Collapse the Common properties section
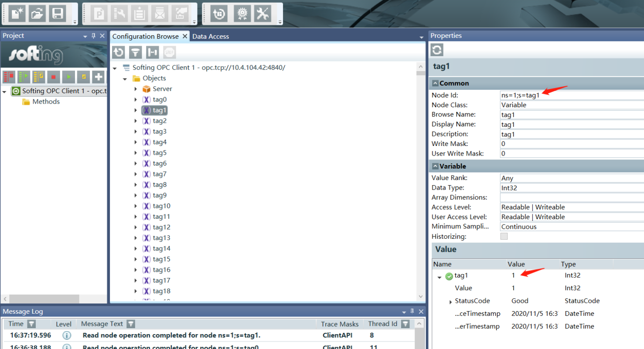644x349 pixels. click(x=435, y=83)
